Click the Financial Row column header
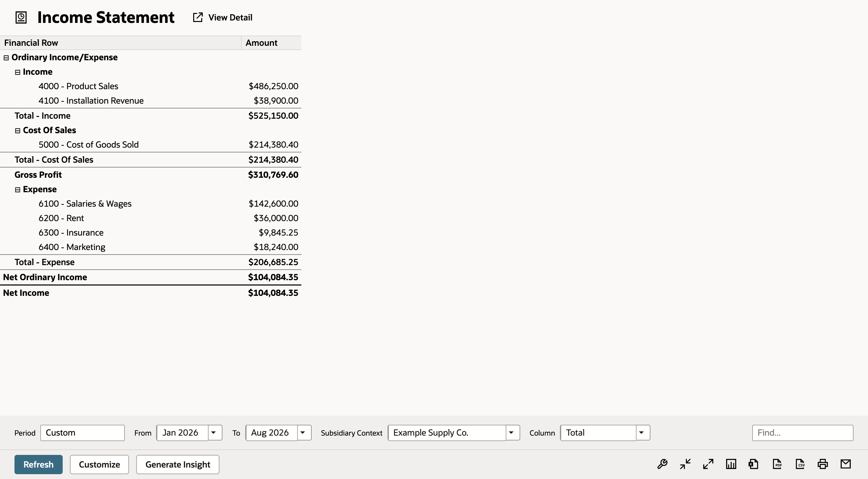868x479 pixels. [x=121, y=43]
